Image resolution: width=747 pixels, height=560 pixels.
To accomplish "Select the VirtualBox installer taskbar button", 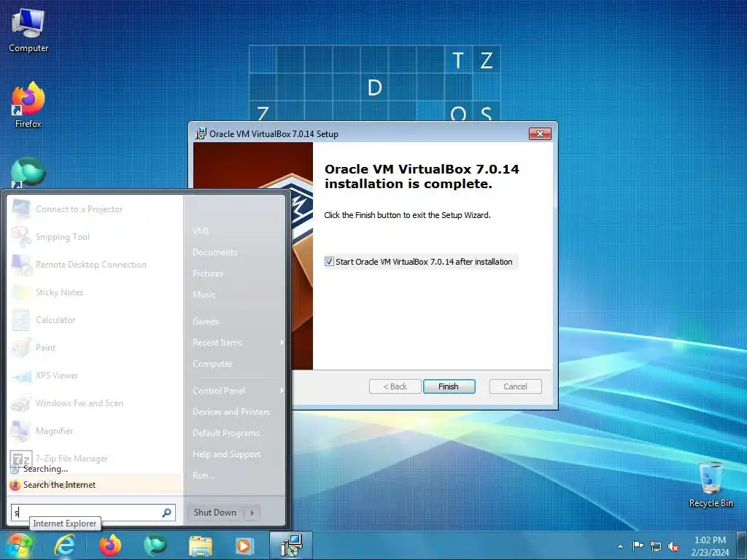I will (291, 545).
